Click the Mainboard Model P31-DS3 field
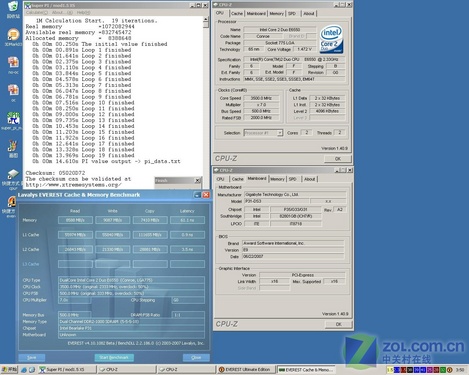469x375 pixels. tap(276, 201)
